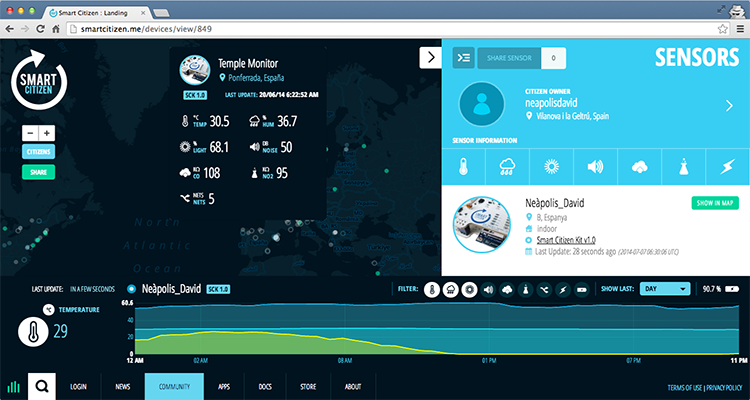750x400 pixels.
Task: Enable the networks filter in the chart bar
Action: 544,289
